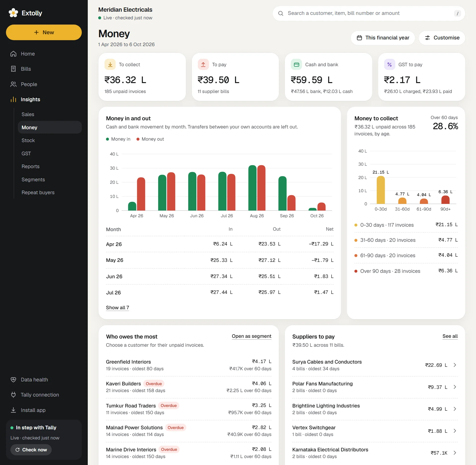
Task: Click the yellow New button
Action: point(44,32)
